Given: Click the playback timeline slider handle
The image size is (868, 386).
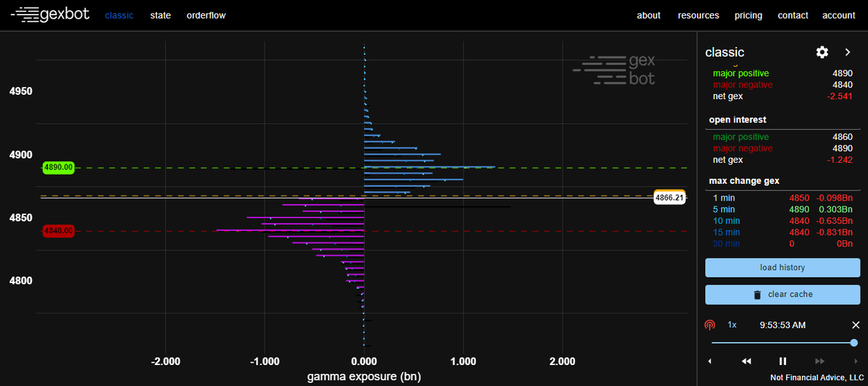Looking at the screenshot, I should (854, 343).
